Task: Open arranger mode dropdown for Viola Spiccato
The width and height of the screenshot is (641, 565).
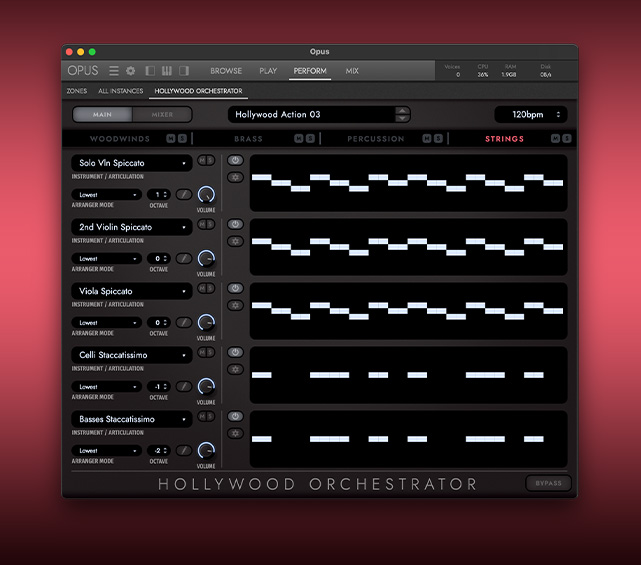Action: (107, 323)
